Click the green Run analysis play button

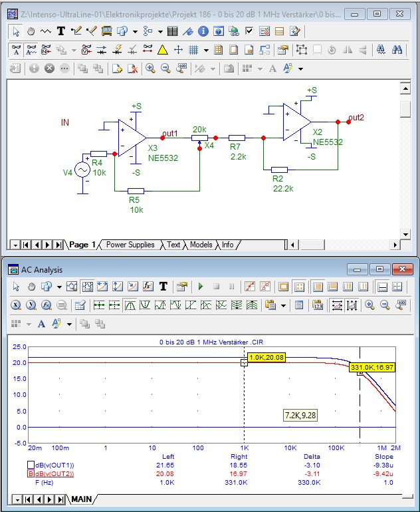(x=201, y=287)
